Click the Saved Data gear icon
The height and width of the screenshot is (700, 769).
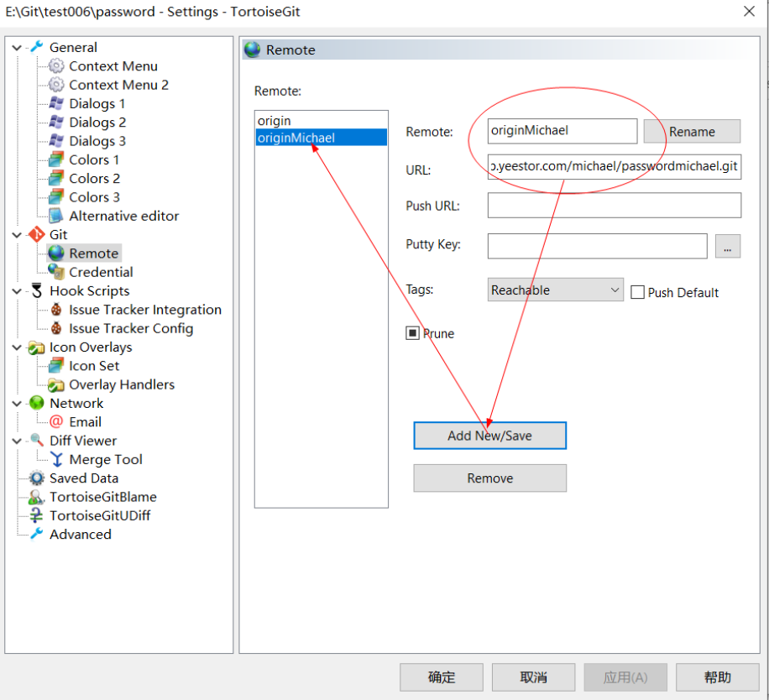[37, 478]
